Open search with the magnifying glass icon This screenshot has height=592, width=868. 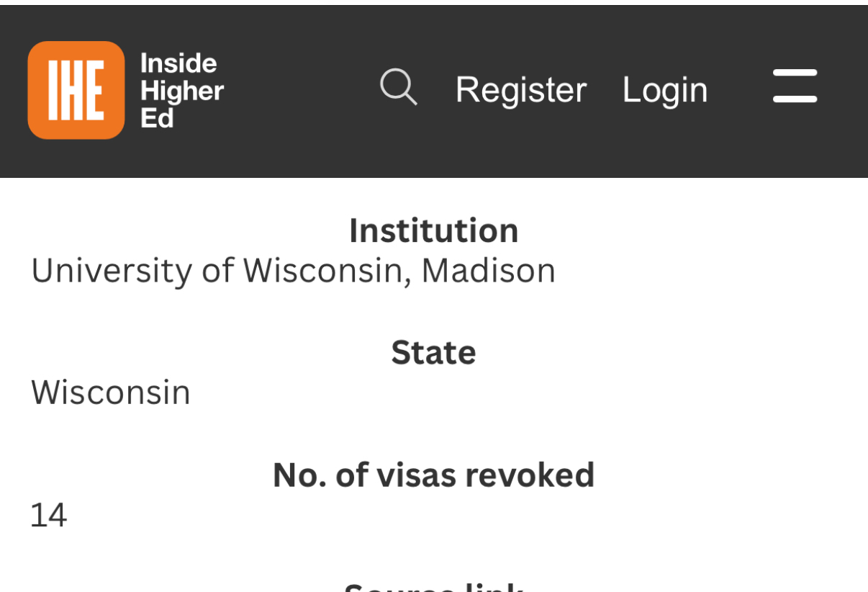[x=398, y=88]
